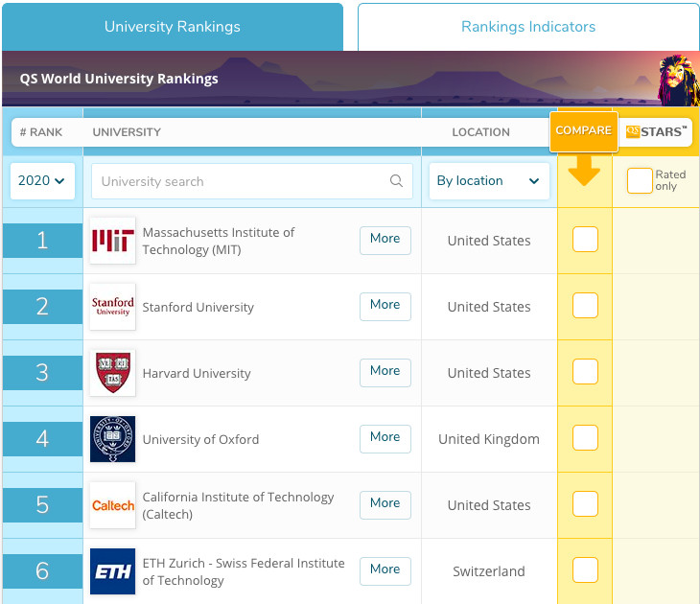Click the Harvard University crest logo
Viewport: 700px width, 604px height.
click(112, 373)
